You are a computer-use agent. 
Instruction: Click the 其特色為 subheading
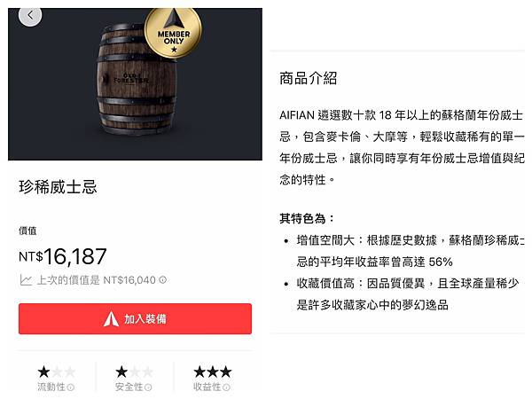[x=307, y=218]
